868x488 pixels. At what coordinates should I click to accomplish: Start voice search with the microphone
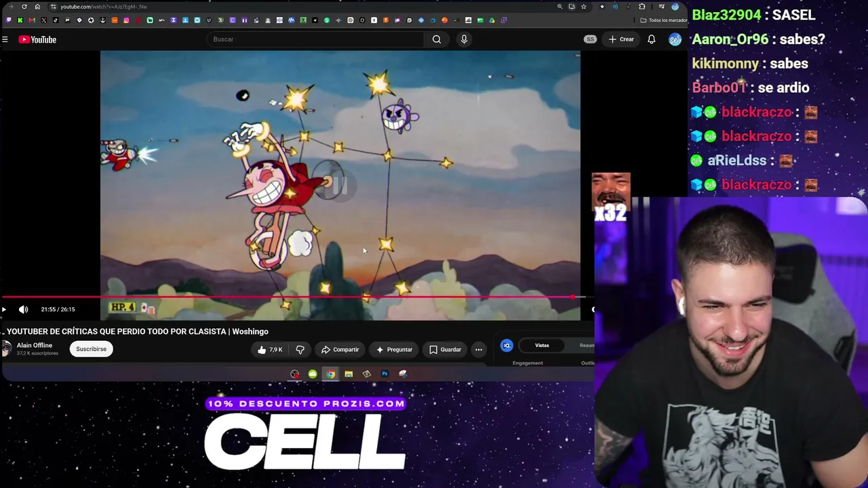(464, 39)
